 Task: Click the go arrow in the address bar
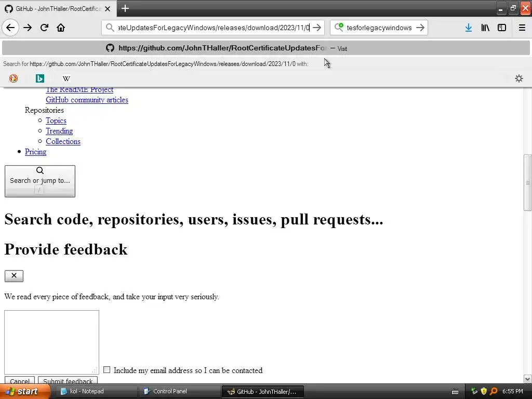point(316,28)
